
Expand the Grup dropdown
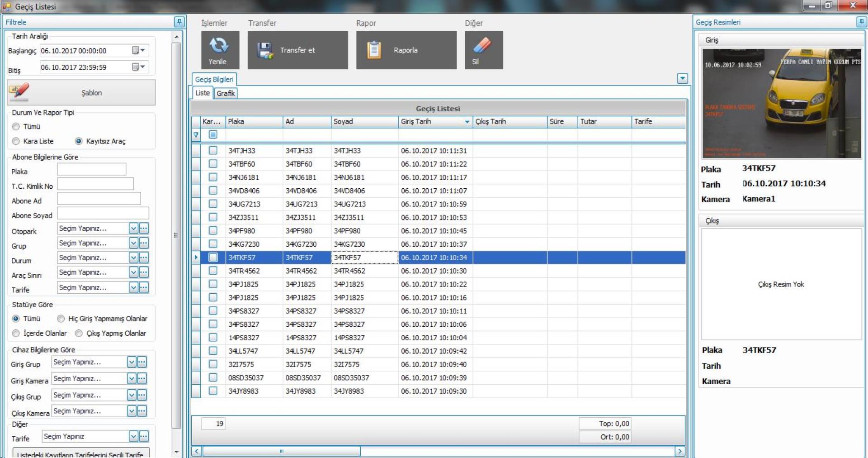coord(133,243)
